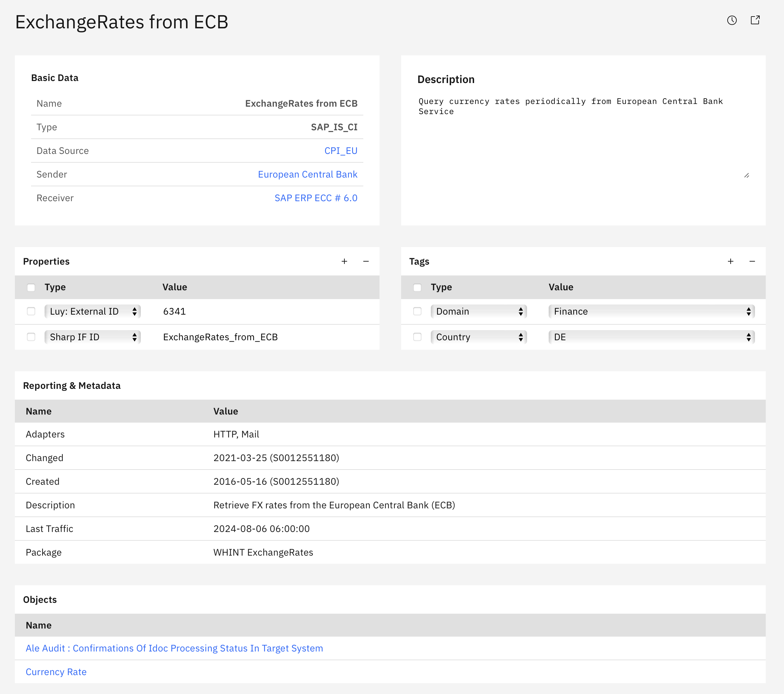784x694 pixels.
Task: Check the Domain tag row
Action: (417, 311)
